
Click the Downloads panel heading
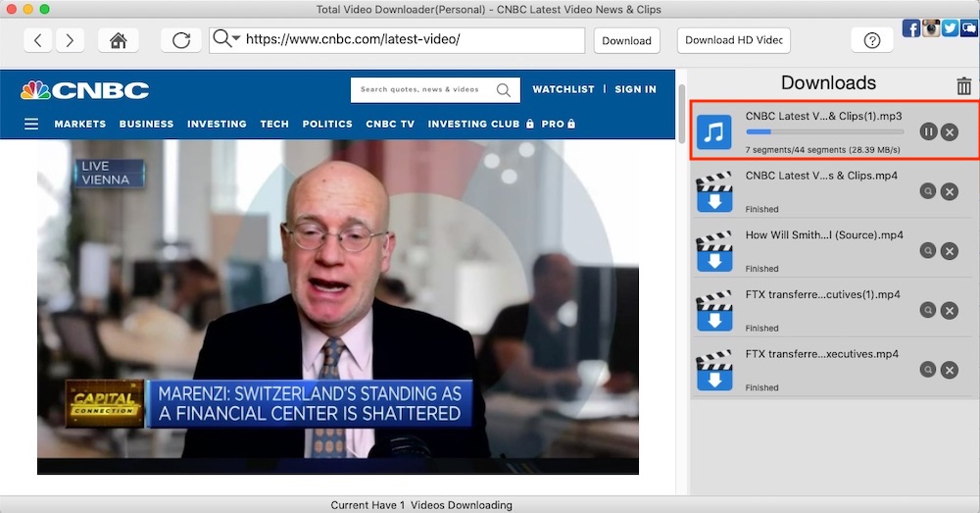[x=828, y=83]
